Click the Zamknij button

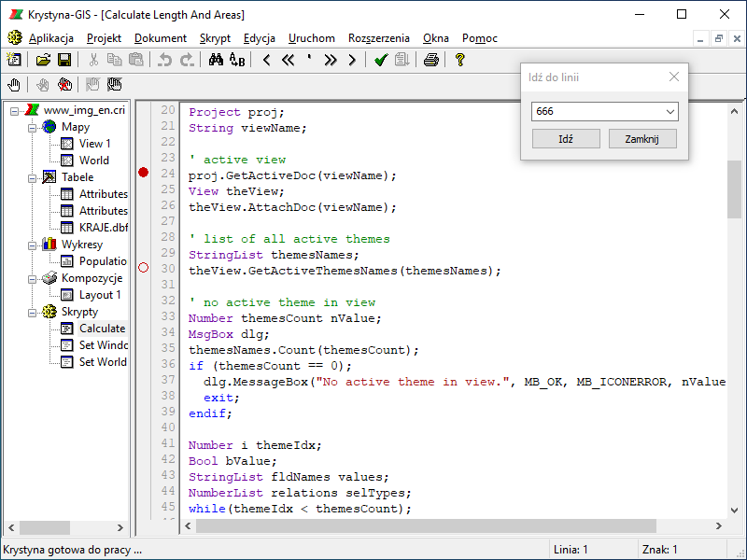(x=642, y=139)
